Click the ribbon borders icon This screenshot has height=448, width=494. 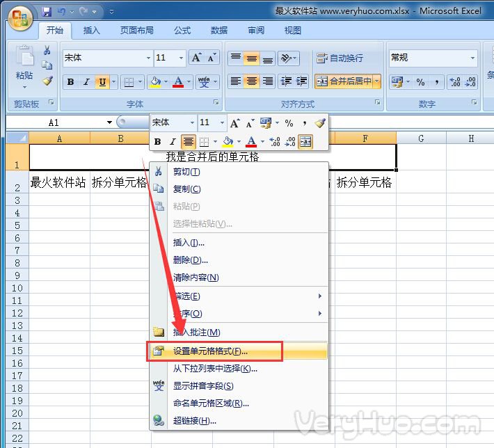click(129, 82)
